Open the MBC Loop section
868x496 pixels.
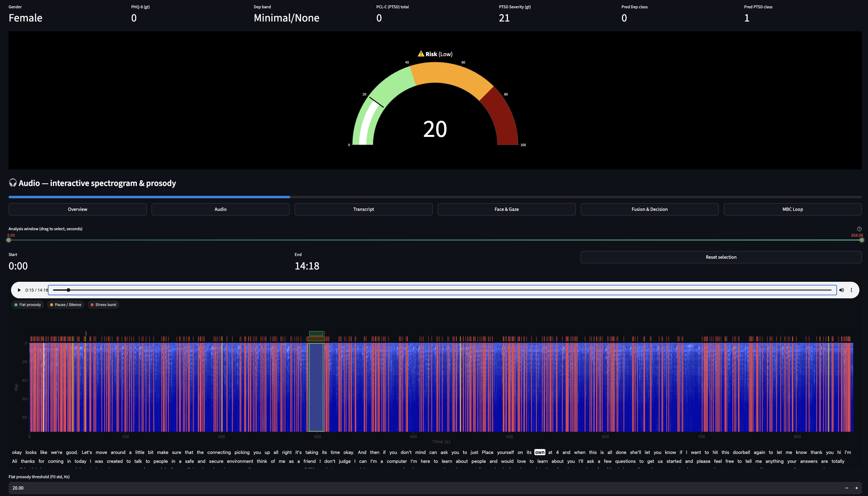tap(792, 209)
